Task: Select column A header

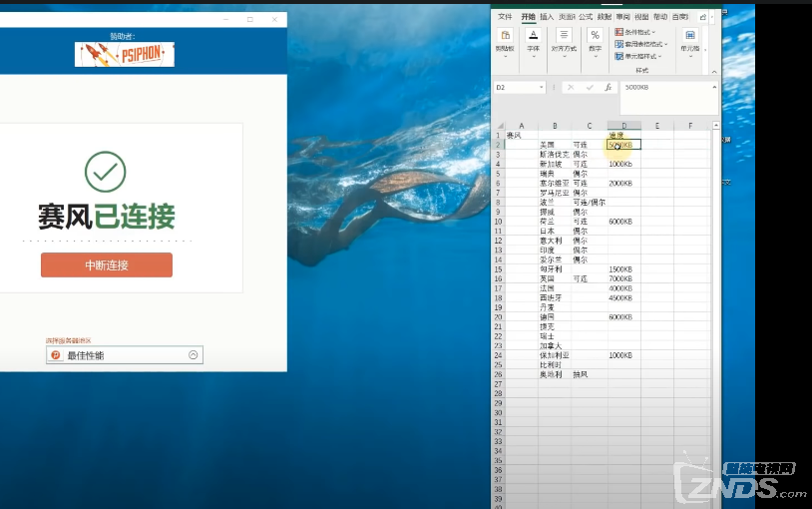Action: click(x=522, y=126)
